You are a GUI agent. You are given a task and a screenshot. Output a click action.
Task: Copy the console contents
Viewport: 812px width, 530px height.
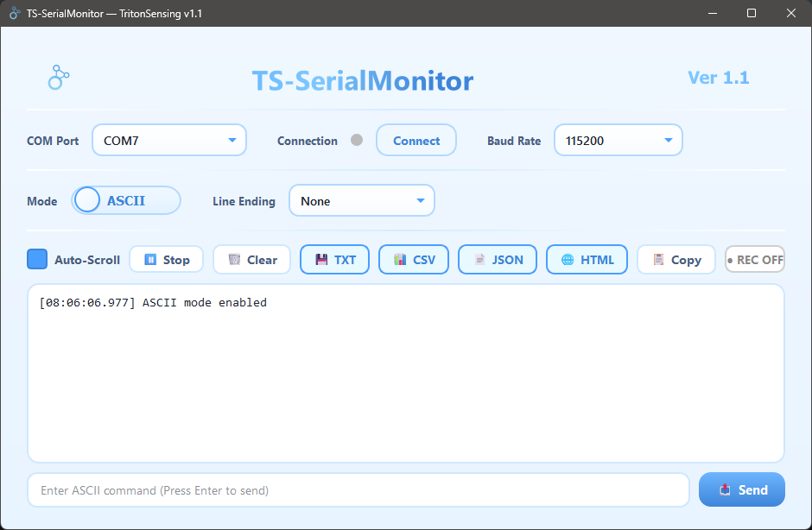point(676,259)
